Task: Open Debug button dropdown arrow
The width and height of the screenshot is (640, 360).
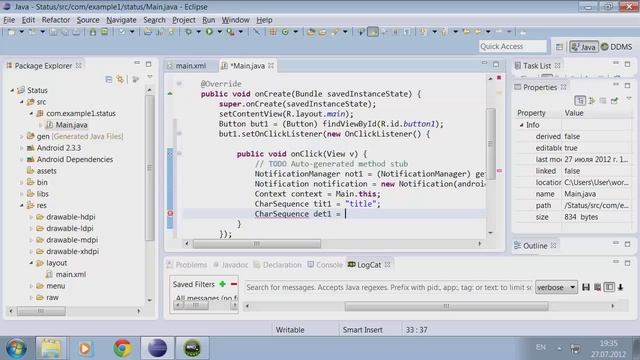Action: [198, 32]
